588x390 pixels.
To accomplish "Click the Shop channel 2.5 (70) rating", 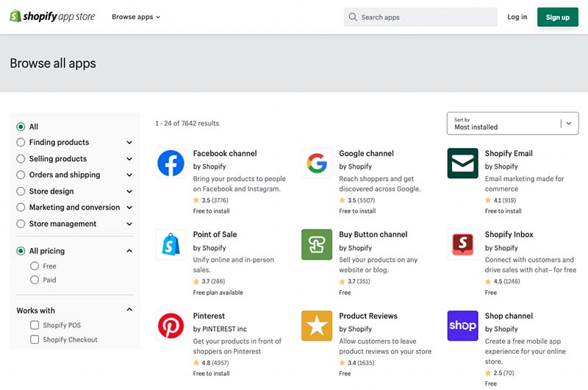I will [x=500, y=373].
